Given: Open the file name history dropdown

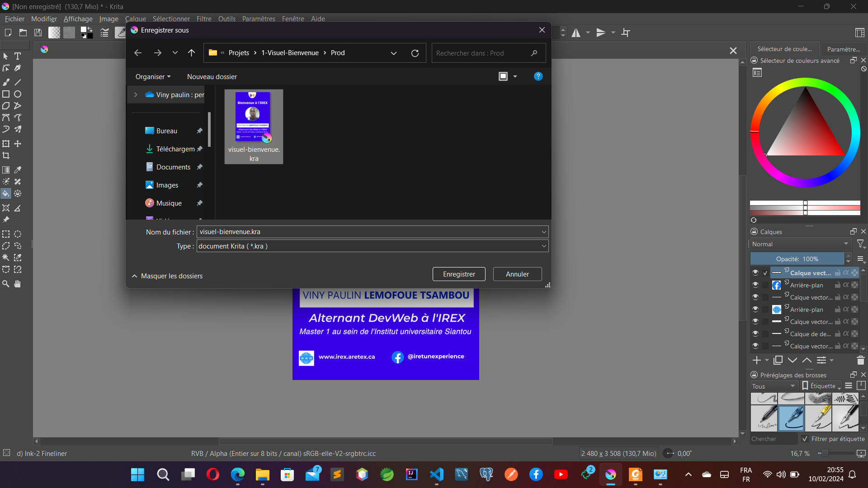Looking at the screenshot, I should pos(544,232).
